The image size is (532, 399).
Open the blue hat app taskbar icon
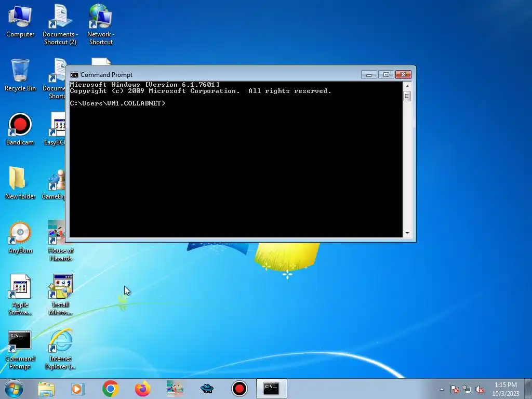207,389
